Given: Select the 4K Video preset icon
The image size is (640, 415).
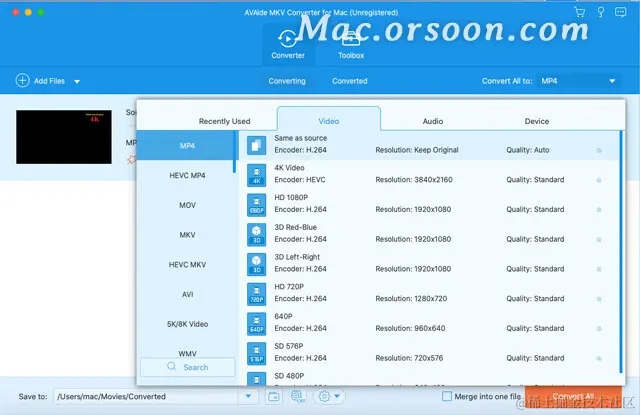Looking at the screenshot, I should 256,175.
